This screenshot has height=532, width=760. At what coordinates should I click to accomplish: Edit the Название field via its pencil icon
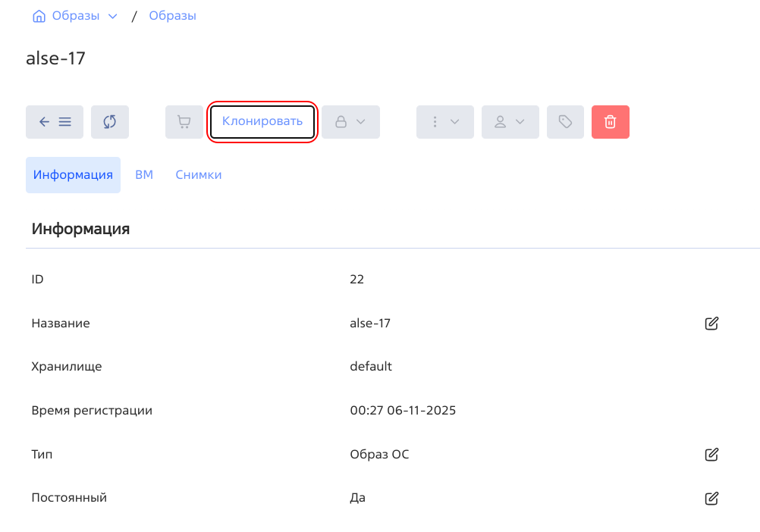pyautogui.click(x=711, y=324)
